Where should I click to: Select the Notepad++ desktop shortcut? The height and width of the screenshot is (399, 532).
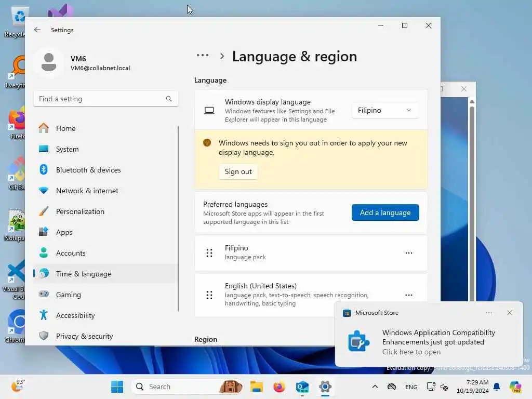pos(15,225)
